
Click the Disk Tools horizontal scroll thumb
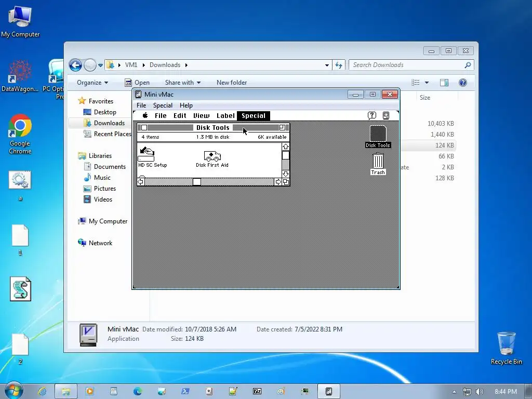pyautogui.click(x=197, y=182)
